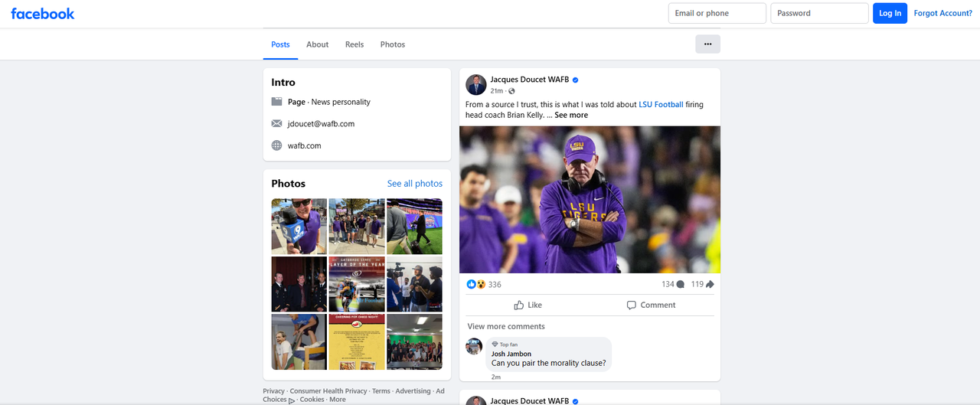Click the Terms footer link
Image resolution: width=980 pixels, height=405 pixels.
tap(381, 391)
